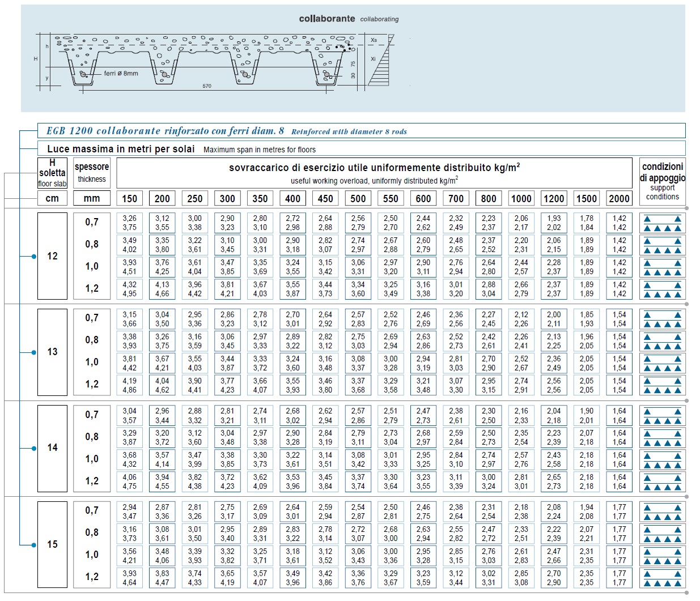Click the support conditions icon for 15 cm, 0,8 mm
700x601 pixels.
click(x=662, y=534)
